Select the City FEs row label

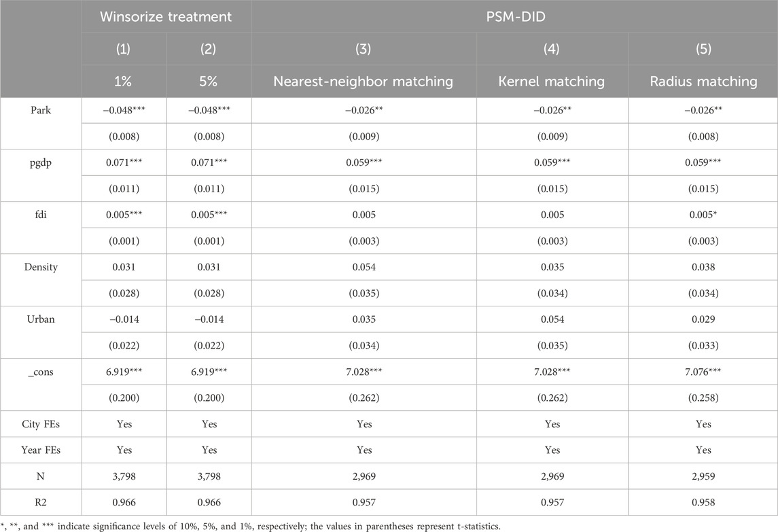(41, 424)
